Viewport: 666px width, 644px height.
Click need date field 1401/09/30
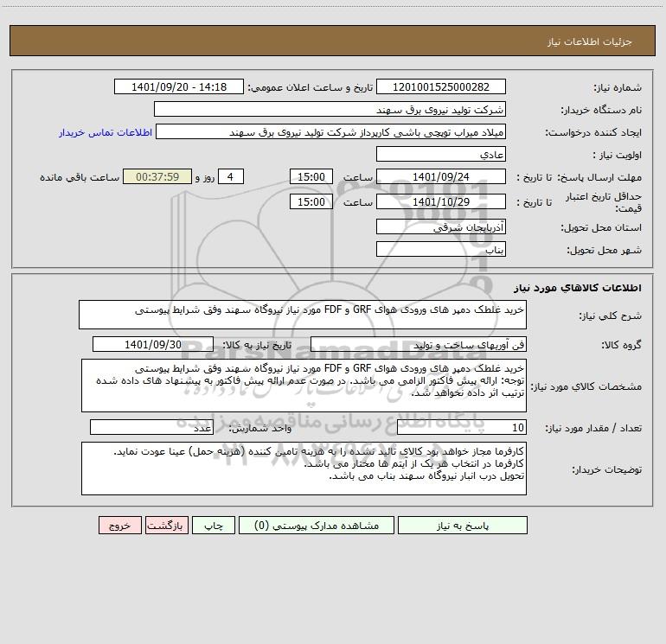point(153,345)
